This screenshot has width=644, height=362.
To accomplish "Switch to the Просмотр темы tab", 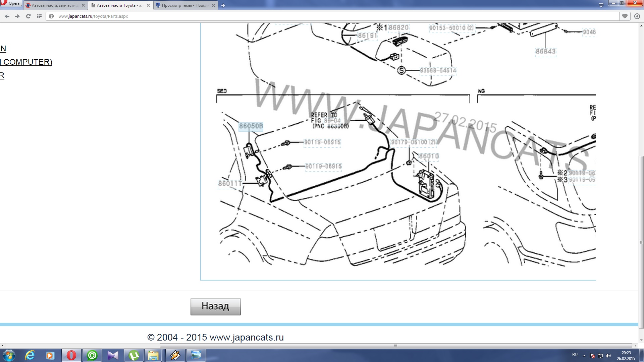I will tap(185, 5).
